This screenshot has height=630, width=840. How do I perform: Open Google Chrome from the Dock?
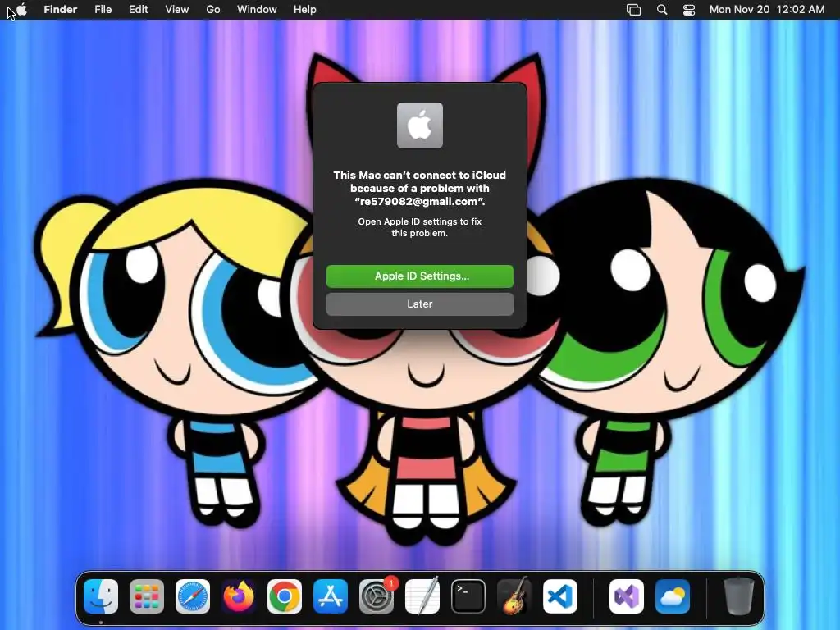tap(285, 596)
